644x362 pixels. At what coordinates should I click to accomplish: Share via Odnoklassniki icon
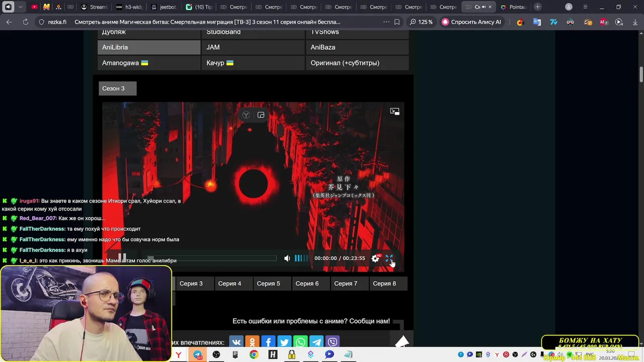252,342
